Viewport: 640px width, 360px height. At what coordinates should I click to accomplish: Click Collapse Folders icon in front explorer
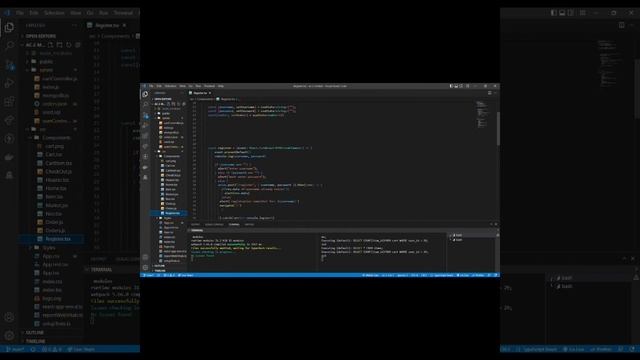[x=184, y=104]
